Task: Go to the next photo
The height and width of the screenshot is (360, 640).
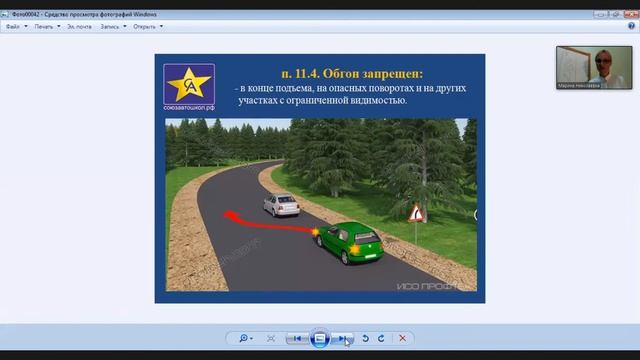Action: click(x=342, y=338)
